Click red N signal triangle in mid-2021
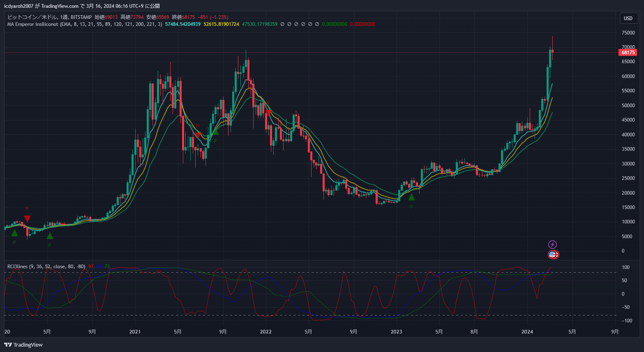Image resolution: width=644 pixels, height=352 pixels. [x=198, y=135]
